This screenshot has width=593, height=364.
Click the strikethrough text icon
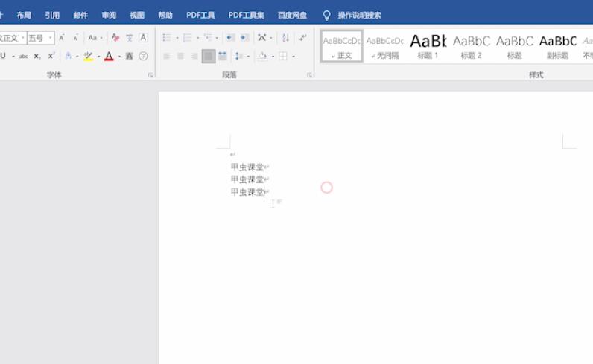24,57
